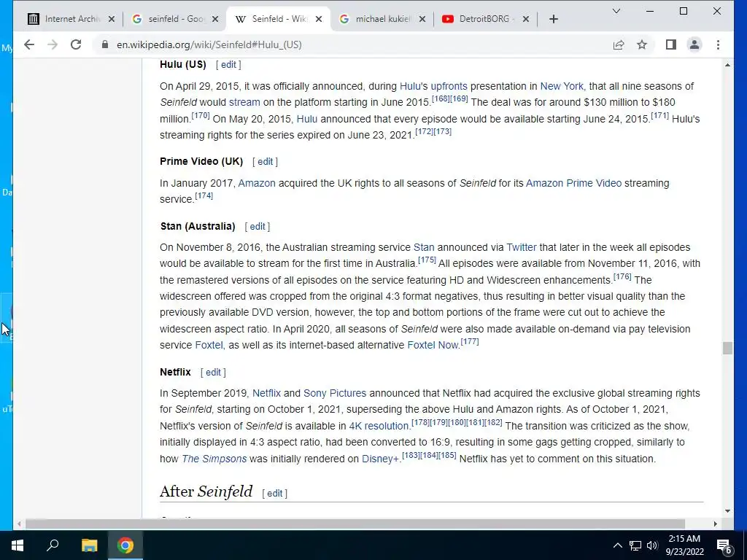Open the New York link
This screenshot has height=560, width=747.
[x=561, y=86]
